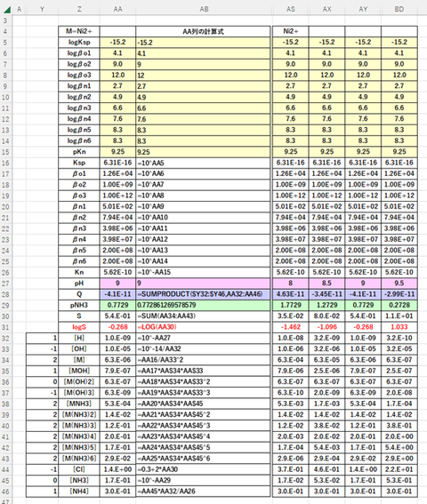The width and height of the screenshot is (427, 504).
Task: Click the Q label cell
Action: point(79,294)
